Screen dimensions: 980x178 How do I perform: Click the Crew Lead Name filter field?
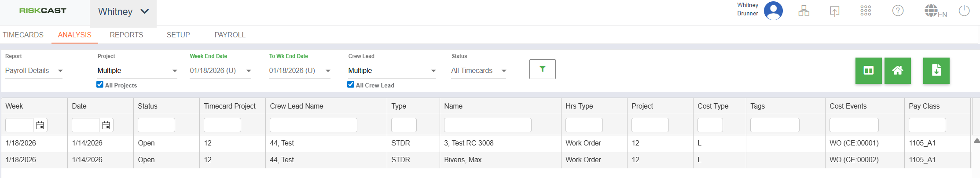313,125
